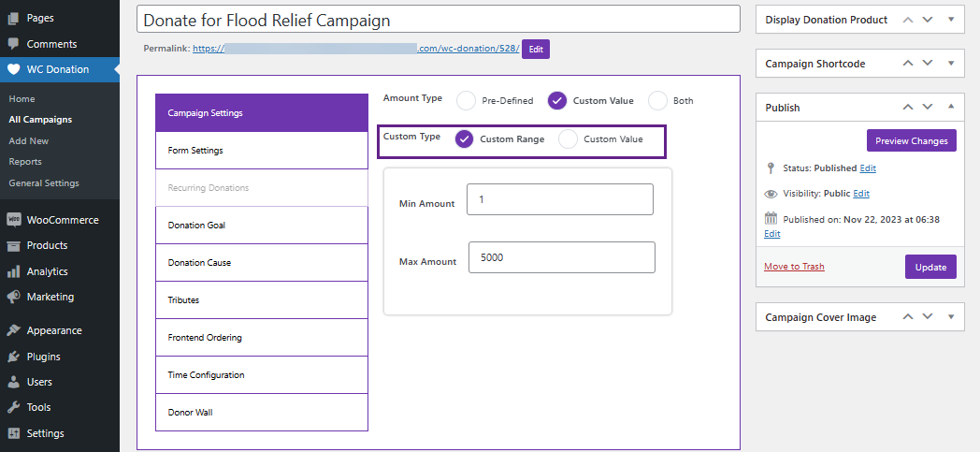The width and height of the screenshot is (980, 452).
Task: Click the Settings sliders icon
Action: [13, 434]
